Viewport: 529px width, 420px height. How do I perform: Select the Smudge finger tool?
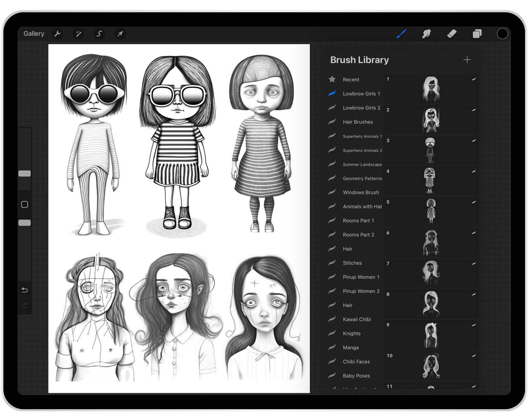coord(426,34)
